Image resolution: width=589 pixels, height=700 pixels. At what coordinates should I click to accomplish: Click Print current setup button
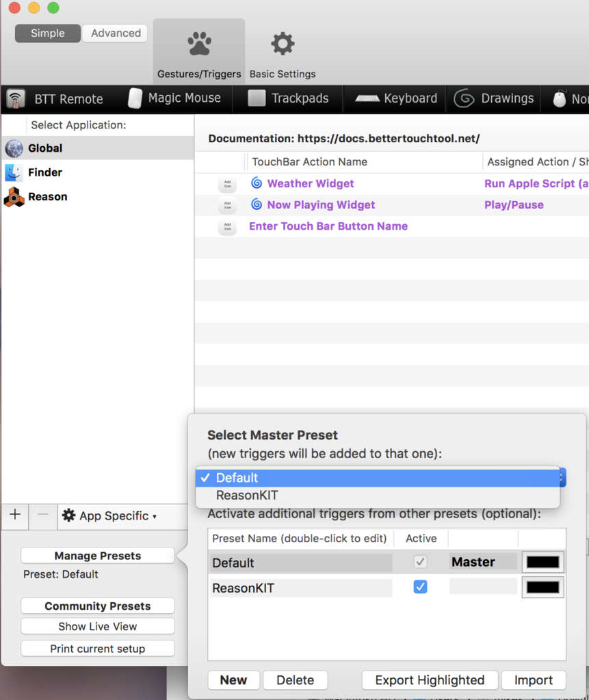(x=97, y=649)
